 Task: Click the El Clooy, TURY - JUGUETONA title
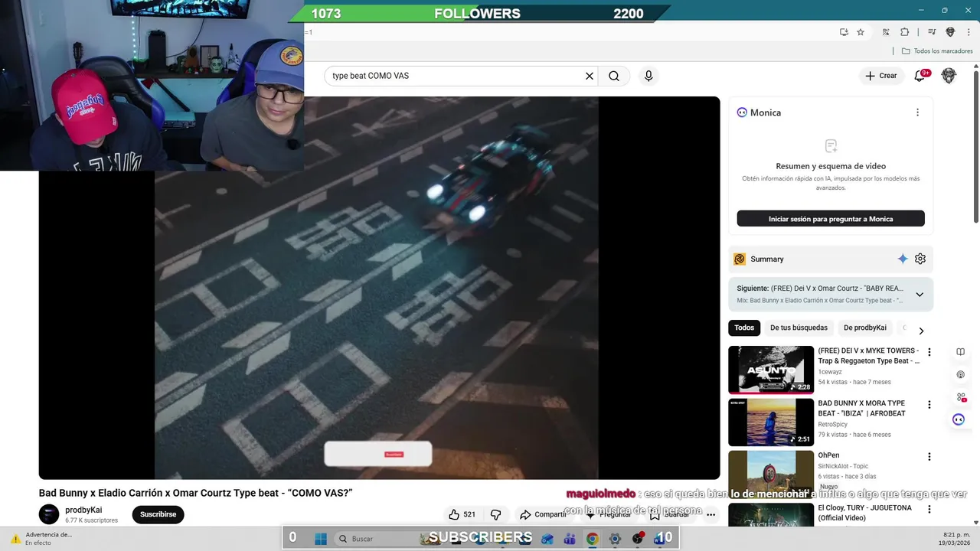[x=864, y=513]
